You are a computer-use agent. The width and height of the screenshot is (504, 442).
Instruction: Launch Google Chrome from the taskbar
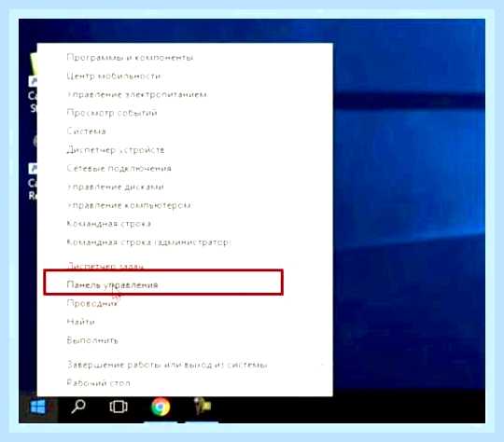(x=161, y=407)
